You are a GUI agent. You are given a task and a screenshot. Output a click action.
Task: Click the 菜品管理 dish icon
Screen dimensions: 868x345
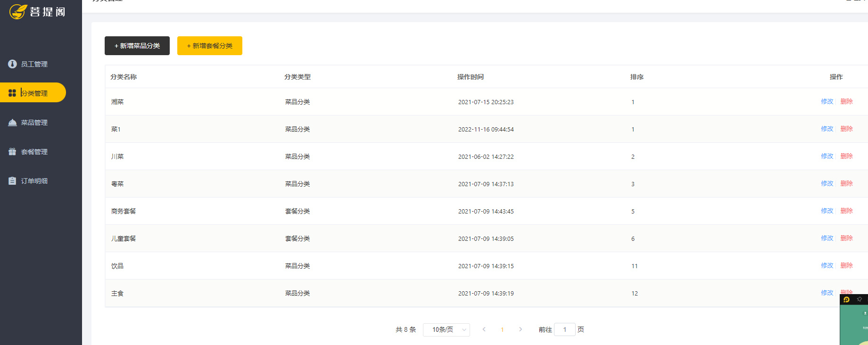click(12, 123)
